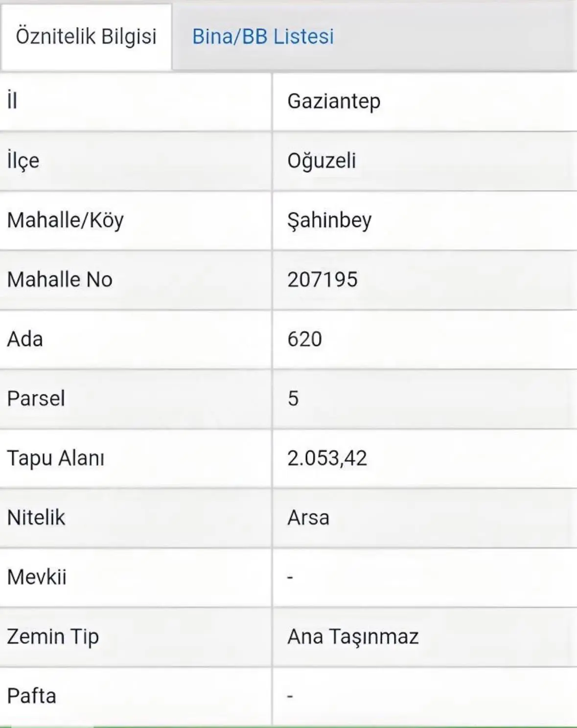Click the Pafta label cell
Image resolution: width=577 pixels, height=728 pixels.
pyautogui.click(x=136, y=696)
